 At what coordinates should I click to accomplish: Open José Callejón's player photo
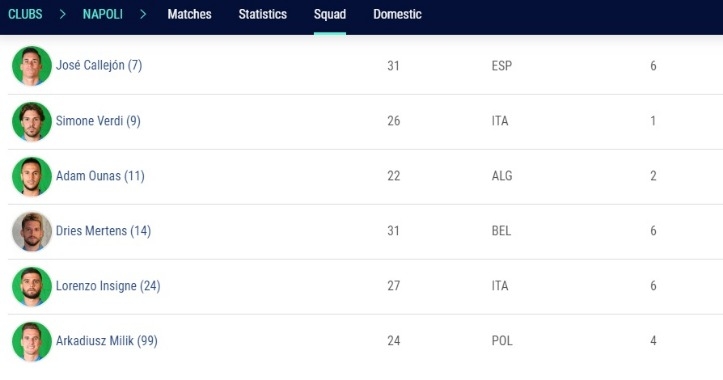coord(32,66)
